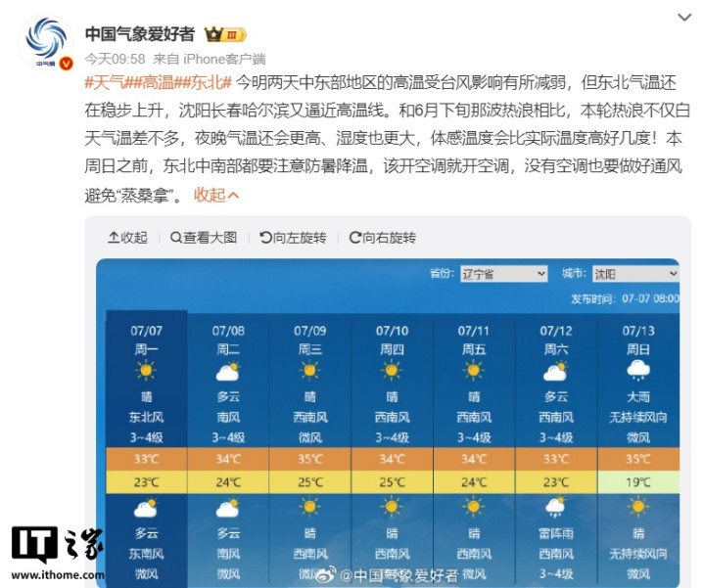Click the thunderstorm night icon for 07/12
Viewport: 704px width, 588px height.
click(x=556, y=508)
